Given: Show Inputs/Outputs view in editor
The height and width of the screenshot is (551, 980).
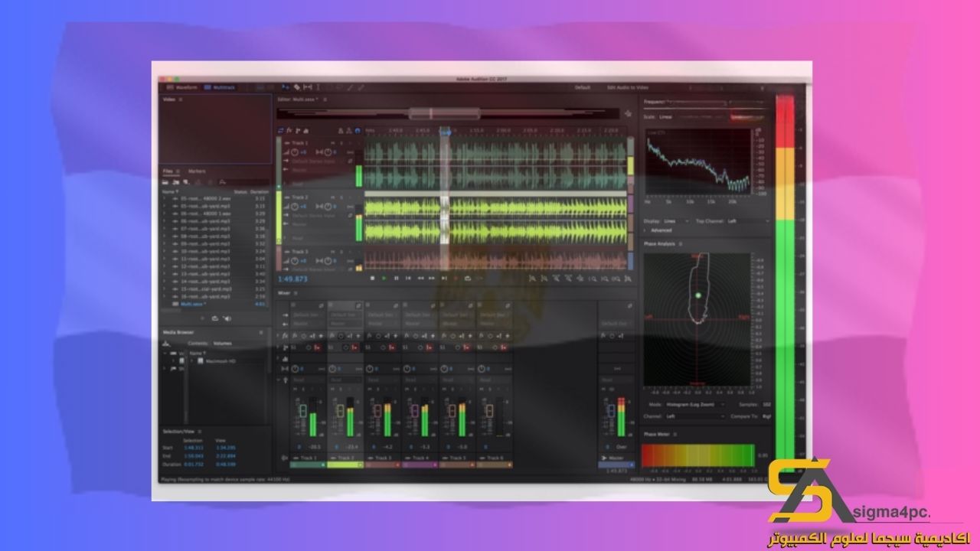Looking at the screenshot, I should (x=281, y=131).
